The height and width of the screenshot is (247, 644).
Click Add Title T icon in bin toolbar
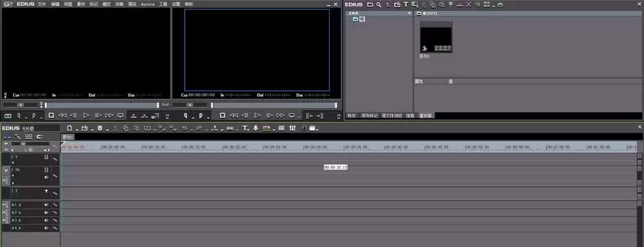coord(406,5)
